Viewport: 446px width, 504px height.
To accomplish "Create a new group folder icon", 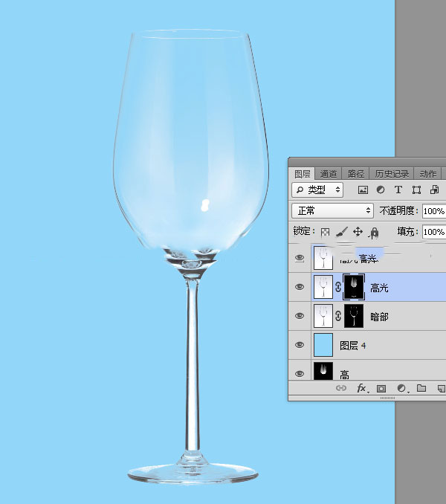I will [x=421, y=388].
